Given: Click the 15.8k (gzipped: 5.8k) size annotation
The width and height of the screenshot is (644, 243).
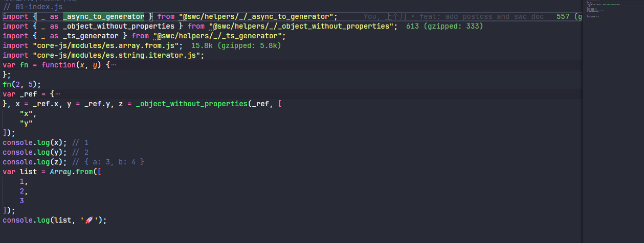Looking at the screenshot, I should click(236, 46).
